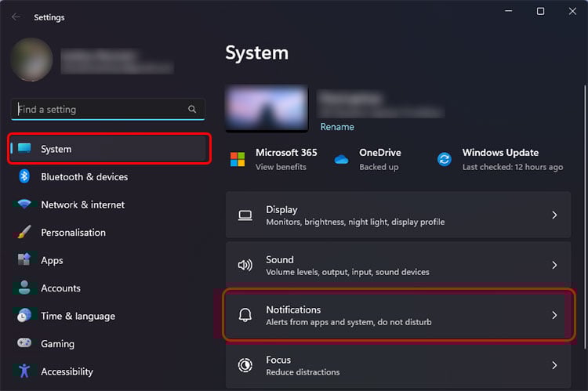Click the Find a setting search box
This screenshot has width=588, height=391.
click(98, 110)
